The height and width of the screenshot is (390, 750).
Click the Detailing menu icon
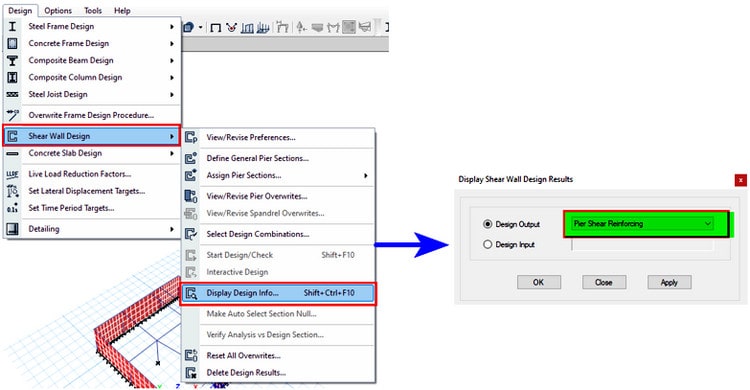[x=12, y=229]
